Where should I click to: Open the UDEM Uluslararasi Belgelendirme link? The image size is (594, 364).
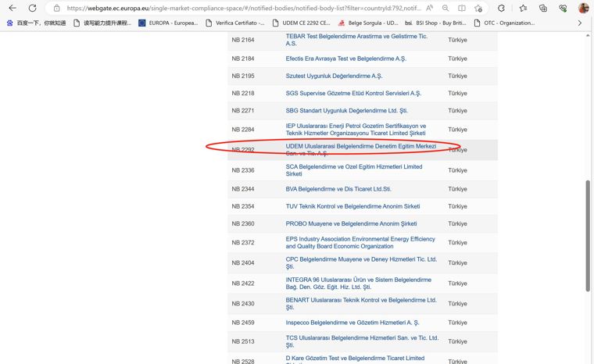[360, 150]
